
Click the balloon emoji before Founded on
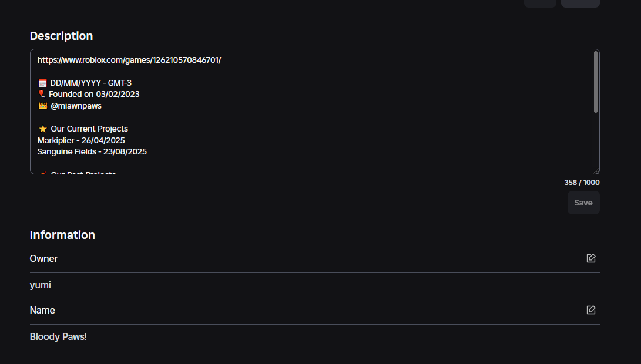point(41,94)
